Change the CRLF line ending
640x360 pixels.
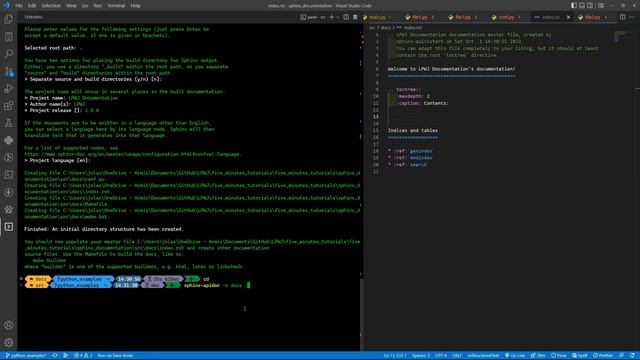pyautogui.click(x=457, y=356)
